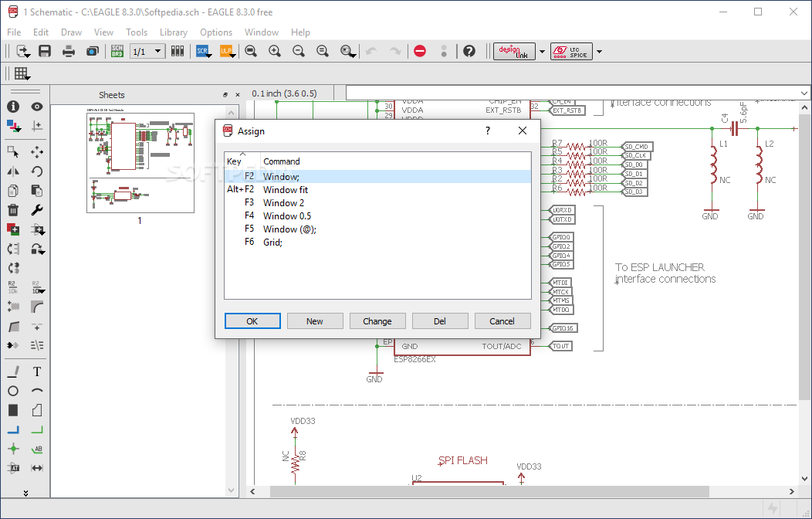Select the Move tool

point(37,152)
